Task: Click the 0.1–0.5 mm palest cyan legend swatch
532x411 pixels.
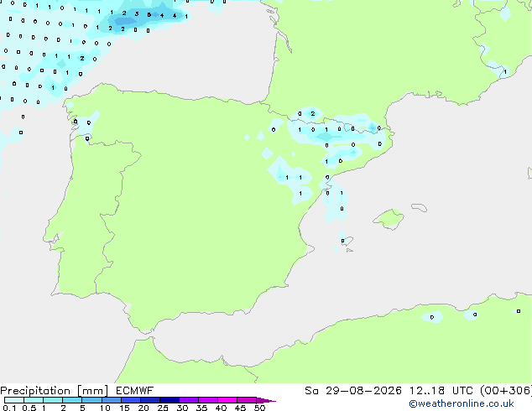Action: tap(14, 400)
